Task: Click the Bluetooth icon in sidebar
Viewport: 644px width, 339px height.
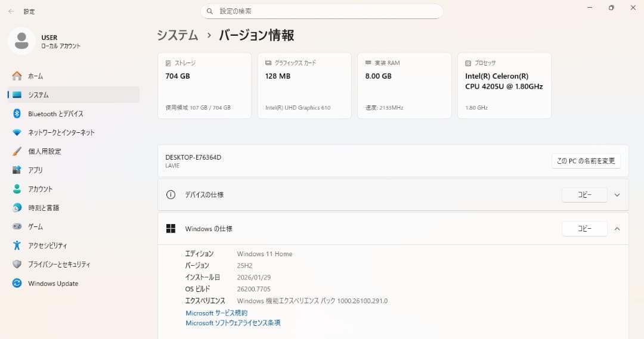Action: [17, 114]
